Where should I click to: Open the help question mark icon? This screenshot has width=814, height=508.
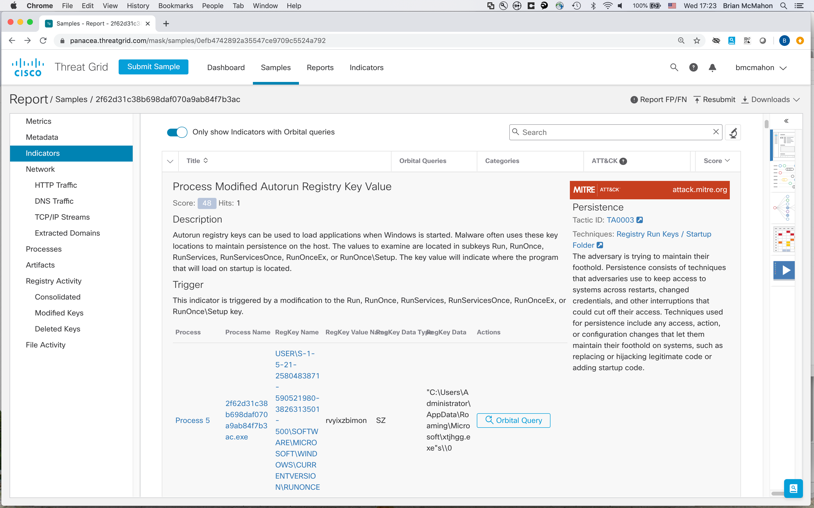tap(693, 68)
